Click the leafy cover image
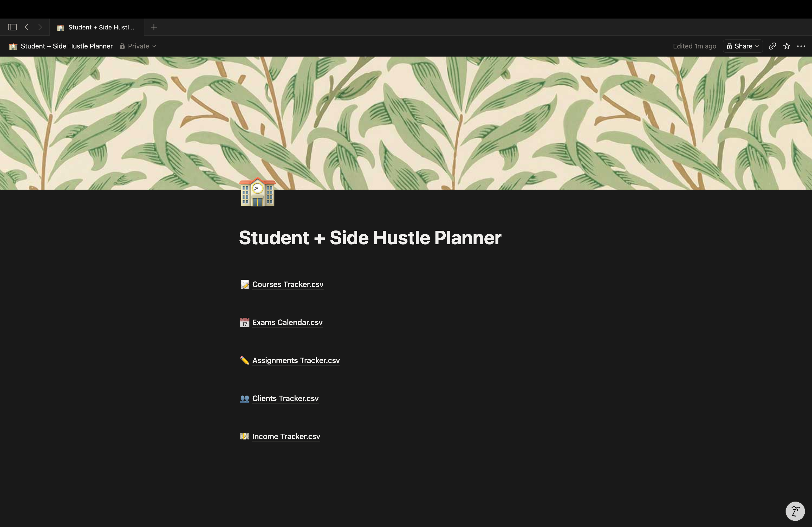Screen dimensions: 812x527 pyautogui.click(x=406, y=123)
